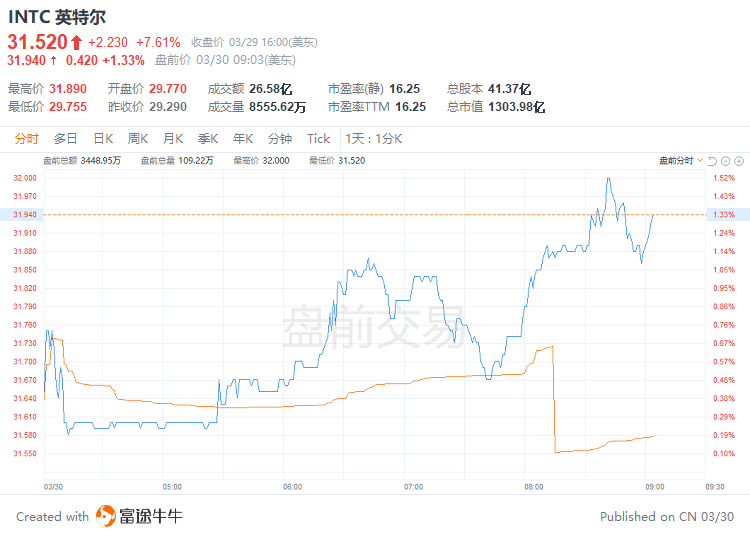The width and height of the screenshot is (750, 537).
Task: Click the 05:00 time axis label
Action: [x=172, y=487]
